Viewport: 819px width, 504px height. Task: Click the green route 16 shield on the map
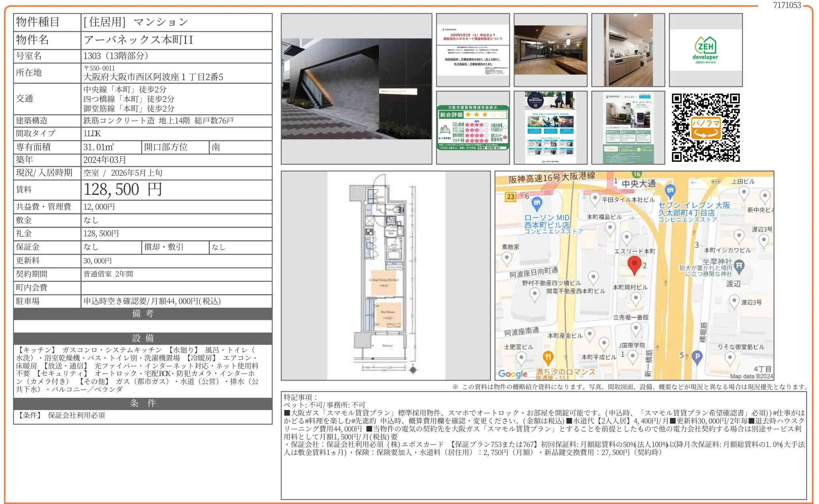click(637, 174)
